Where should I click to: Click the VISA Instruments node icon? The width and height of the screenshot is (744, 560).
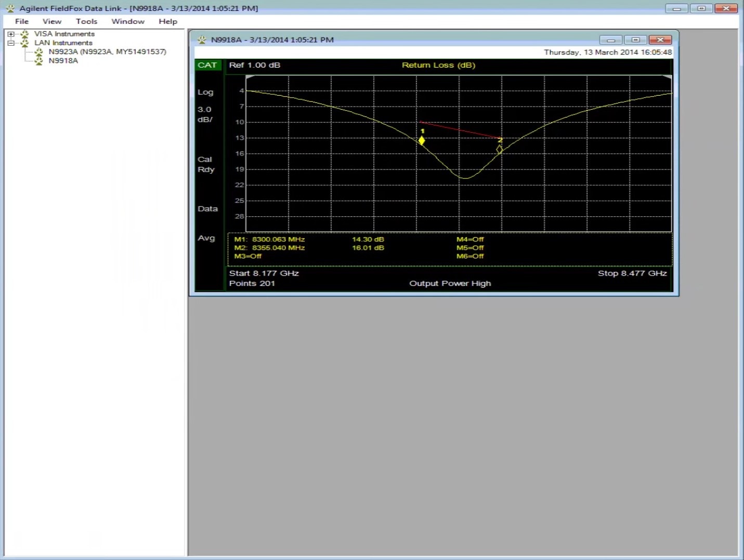tap(24, 34)
